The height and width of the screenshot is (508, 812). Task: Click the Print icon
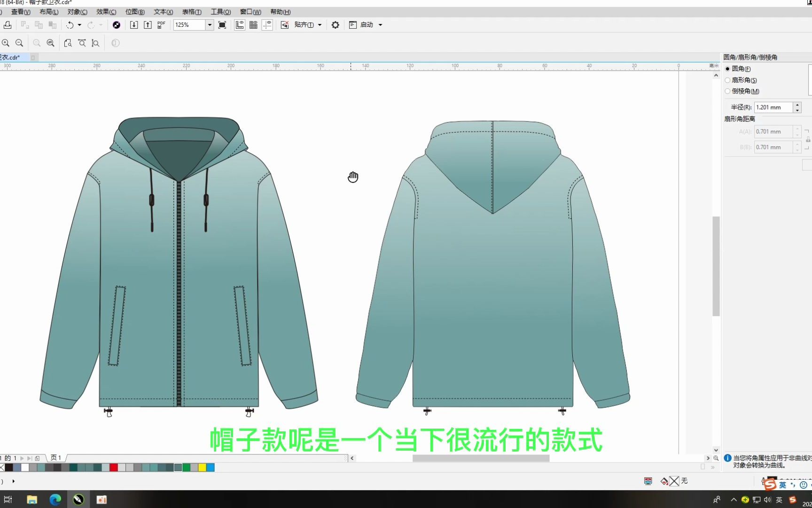(8, 24)
